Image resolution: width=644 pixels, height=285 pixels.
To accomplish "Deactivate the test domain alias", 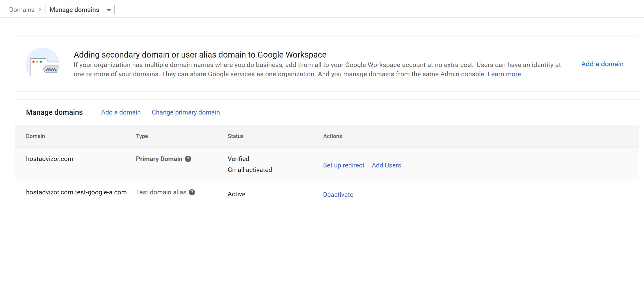I will 338,195.
